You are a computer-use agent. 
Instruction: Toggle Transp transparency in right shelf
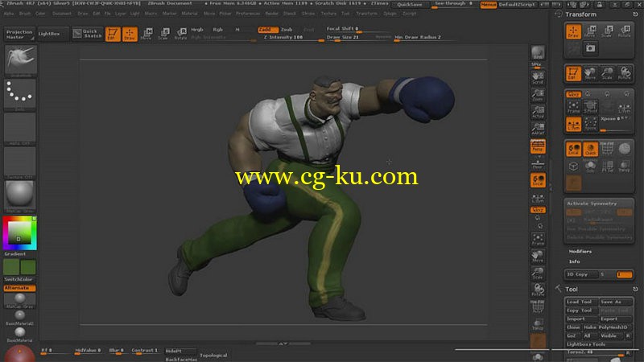538,325
